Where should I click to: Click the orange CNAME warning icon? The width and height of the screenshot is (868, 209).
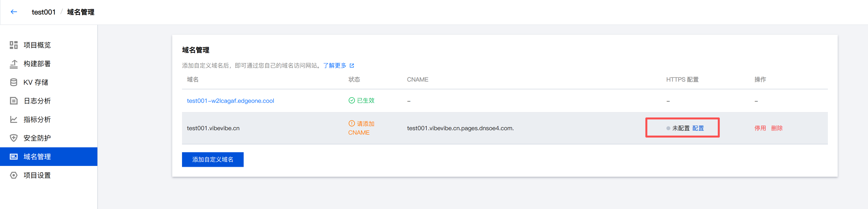click(352, 124)
